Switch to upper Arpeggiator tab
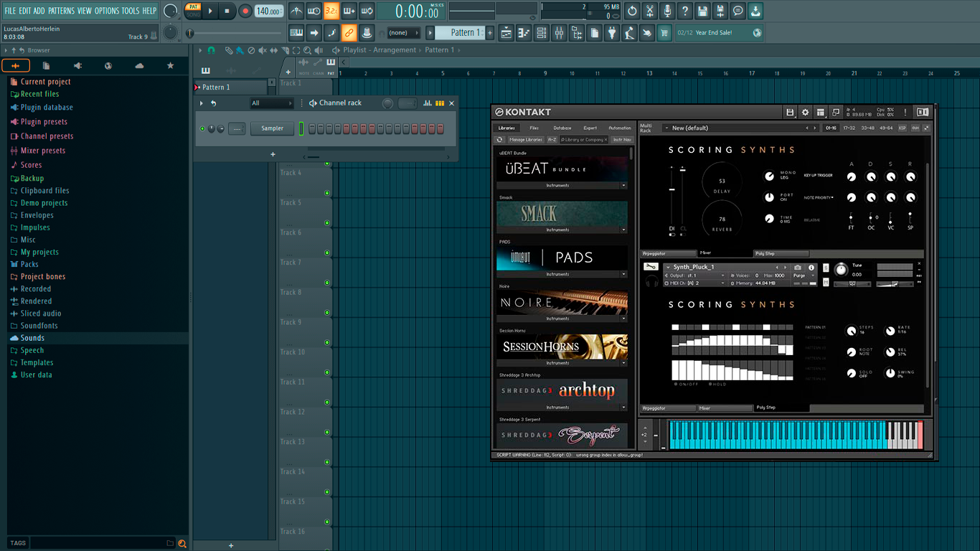The image size is (980, 551). click(x=668, y=253)
